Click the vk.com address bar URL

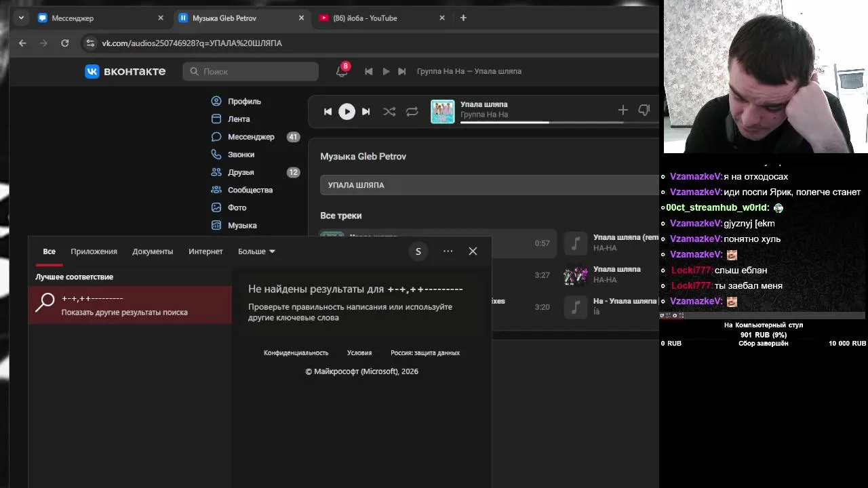192,43
